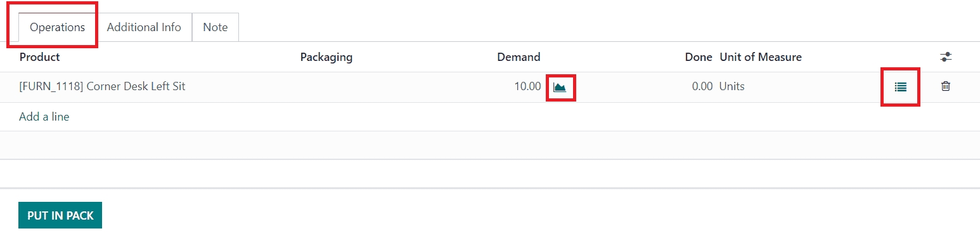This screenshot has height=245, width=980.
Task: Sort by the Packaging column header
Action: click(326, 57)
